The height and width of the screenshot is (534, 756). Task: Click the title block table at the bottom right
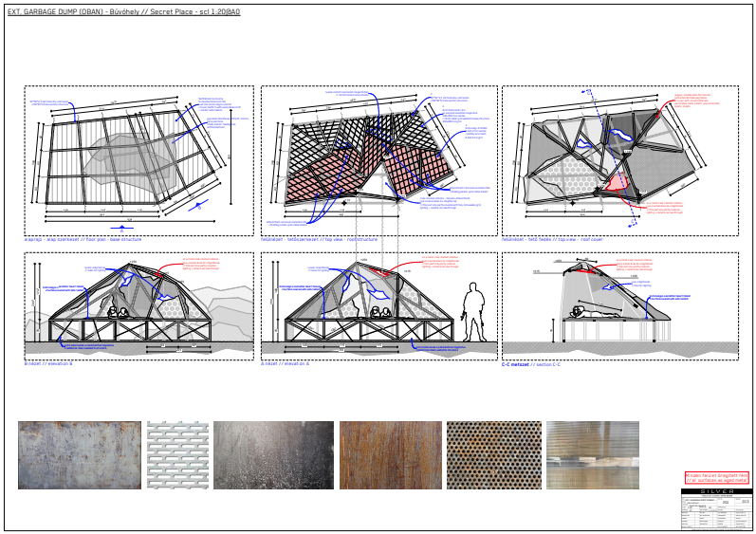coord(716,513)
